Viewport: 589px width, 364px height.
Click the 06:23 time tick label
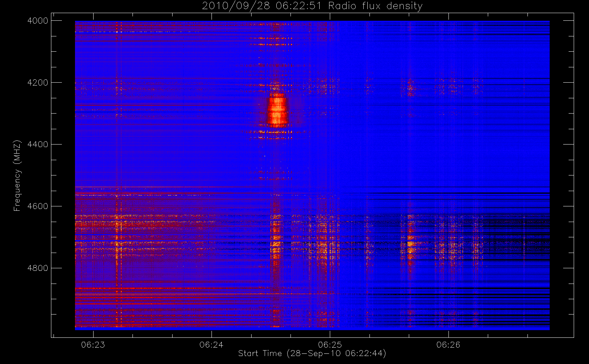point(93,344)
